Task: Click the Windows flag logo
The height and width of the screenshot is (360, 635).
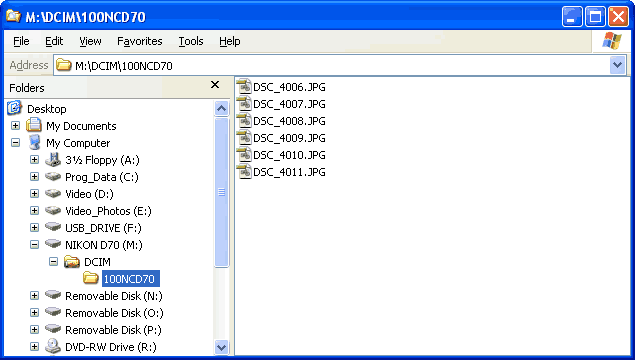Action: pyautogui.click(x=612, y=41)
